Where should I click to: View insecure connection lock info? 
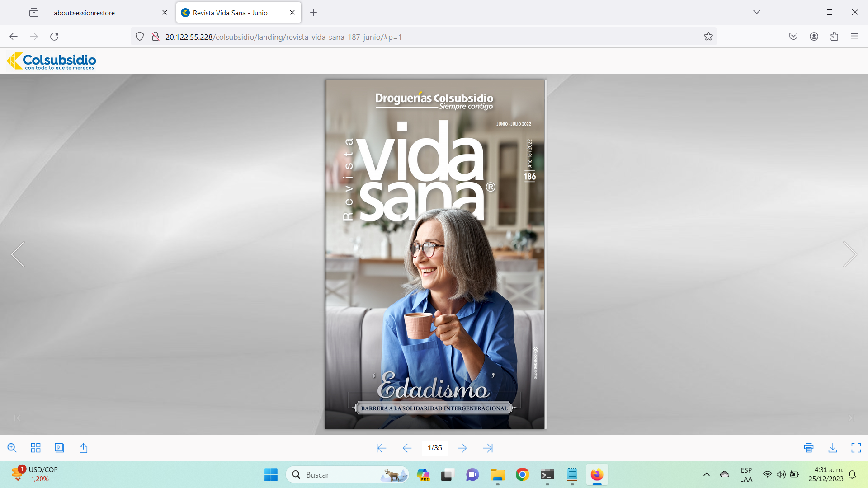pos(156,37)
